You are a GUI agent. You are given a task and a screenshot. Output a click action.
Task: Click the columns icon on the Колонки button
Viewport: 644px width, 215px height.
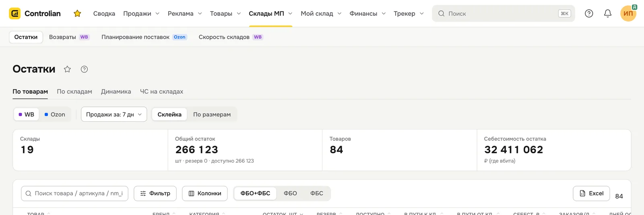click(x=192, y=194)
